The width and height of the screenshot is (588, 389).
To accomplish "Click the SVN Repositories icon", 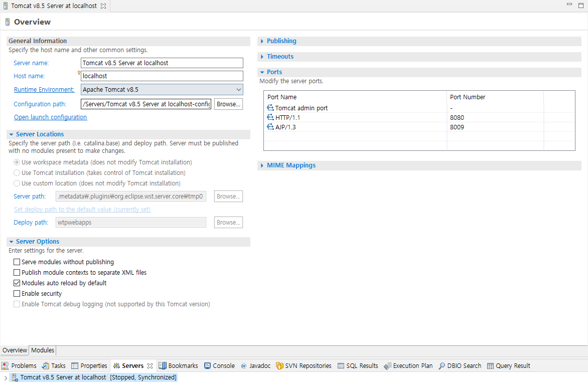I will [279, 366].
